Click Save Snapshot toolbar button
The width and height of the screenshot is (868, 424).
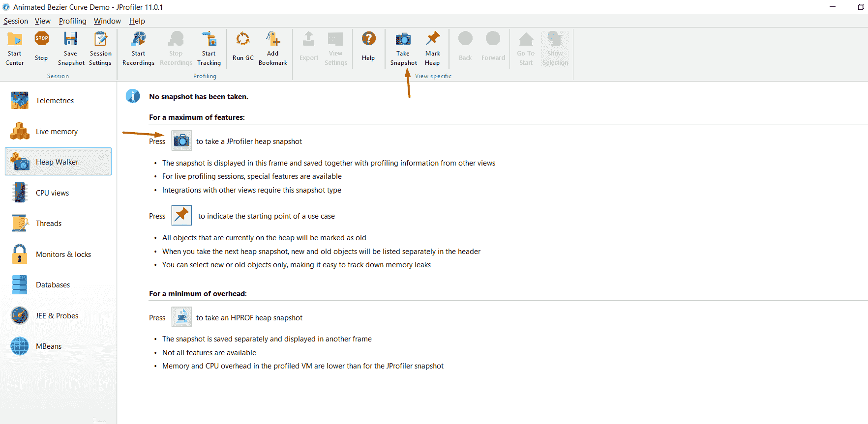tap(71, 48)
